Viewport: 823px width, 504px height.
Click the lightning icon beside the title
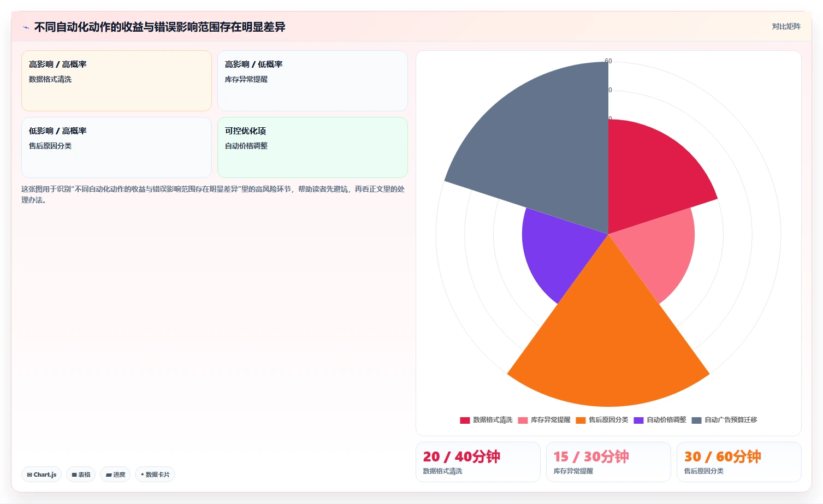coord(26,27)
